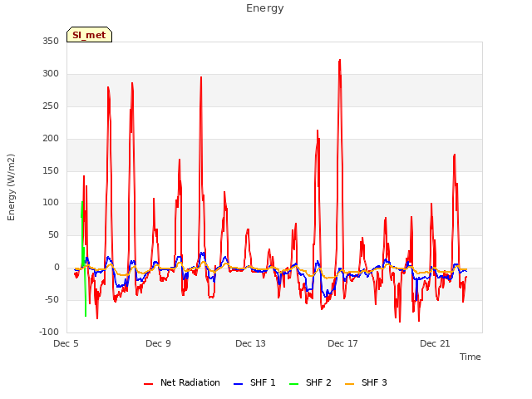Screen dimensions: 532x399
Task: Click the red peak just under 300 between Dec 9 and Dec 13
Action: coord(201,78)
